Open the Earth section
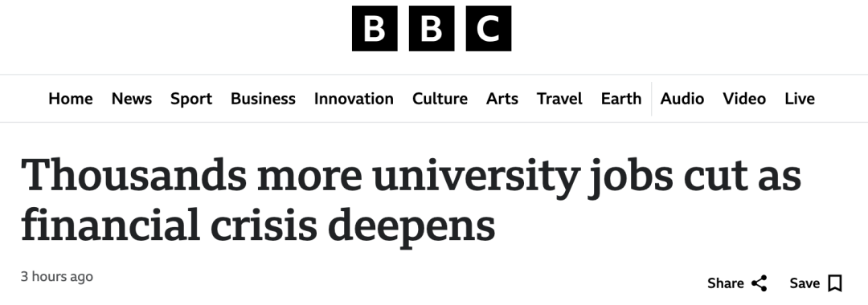 point(621,99)
